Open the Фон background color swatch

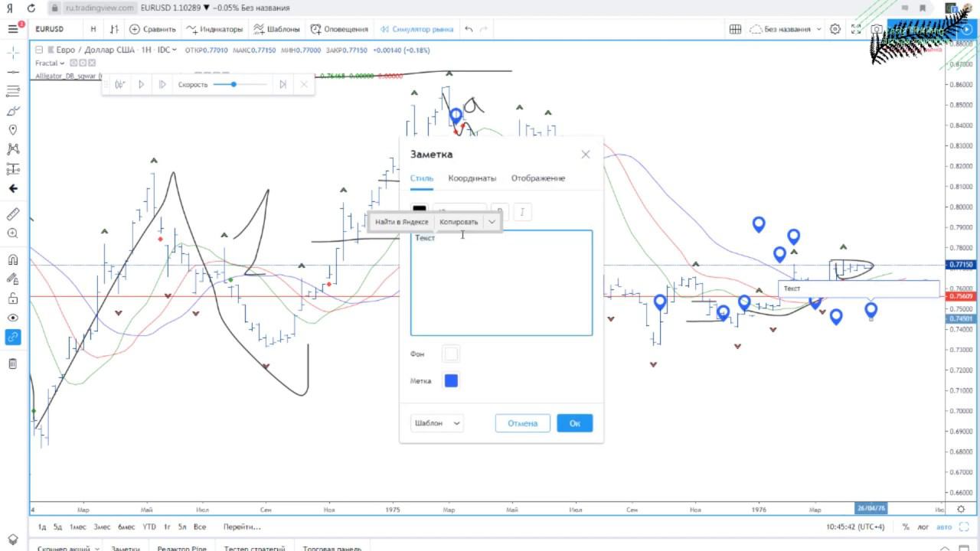(x=451, y=354)
